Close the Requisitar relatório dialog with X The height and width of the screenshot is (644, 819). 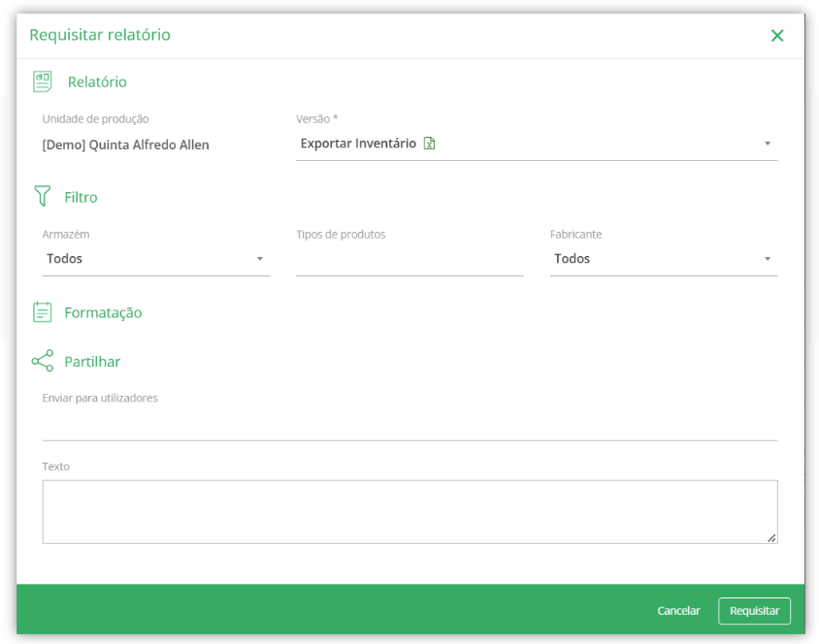click(777, 36)
